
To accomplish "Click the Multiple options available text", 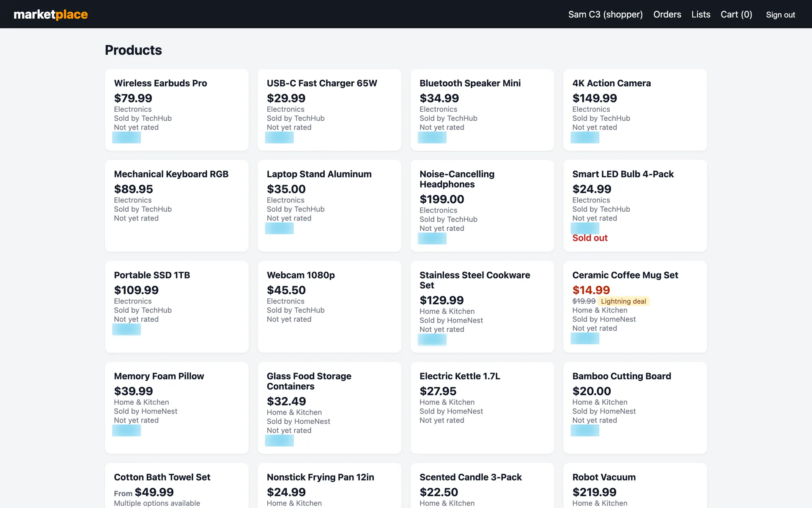I will point(157,503).
